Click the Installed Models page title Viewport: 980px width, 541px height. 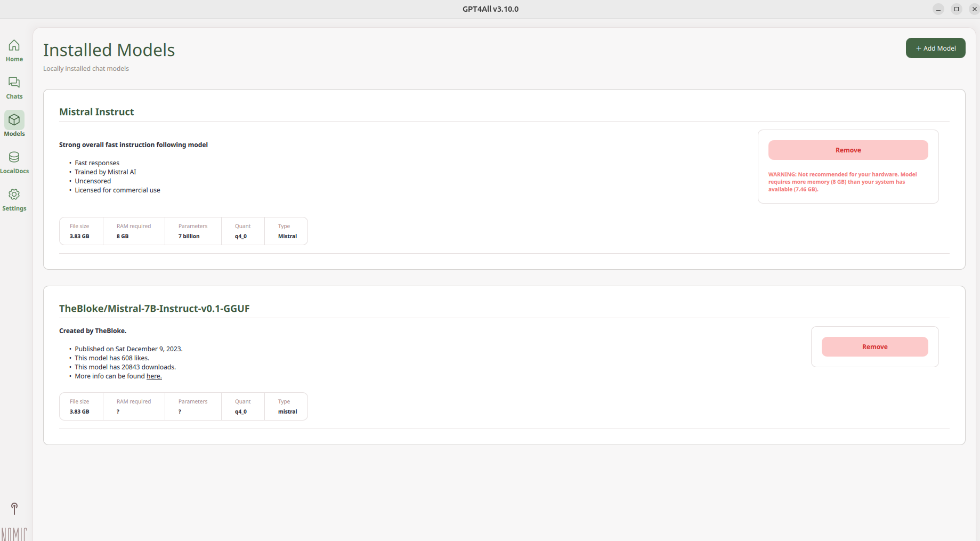click(x=109, y=50)
